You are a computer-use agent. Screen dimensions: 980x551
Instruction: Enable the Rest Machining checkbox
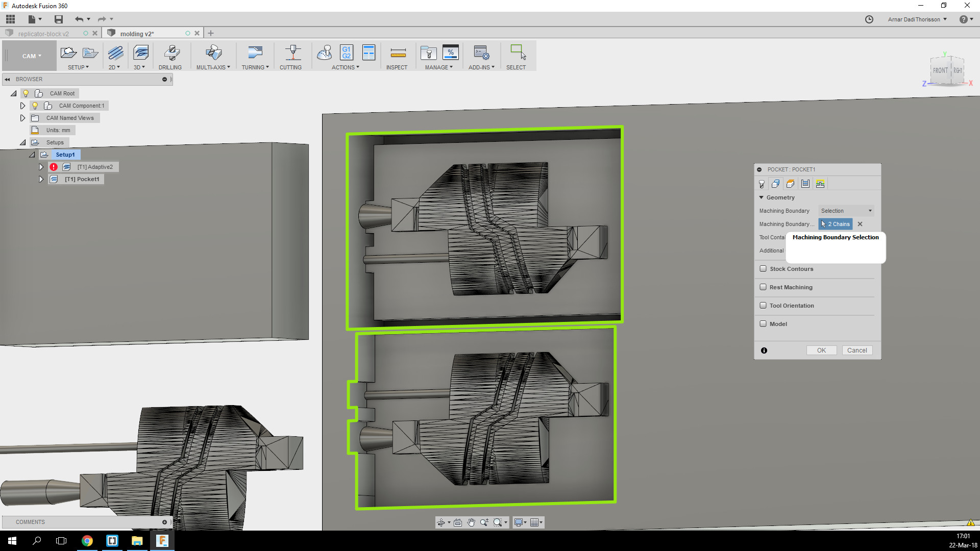(763, 287)
